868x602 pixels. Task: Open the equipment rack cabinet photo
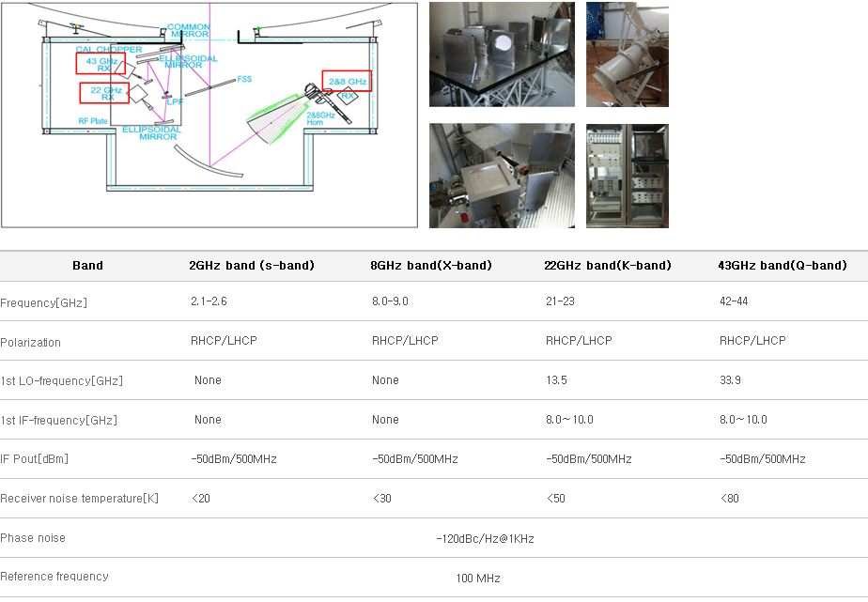coord(627,176)
